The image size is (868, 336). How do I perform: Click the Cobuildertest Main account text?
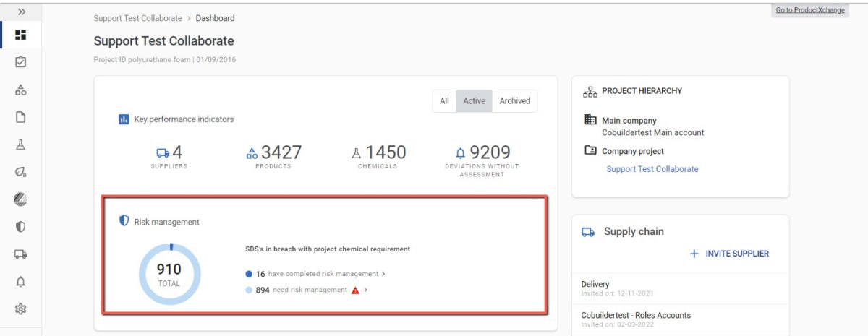coord(653,133)
